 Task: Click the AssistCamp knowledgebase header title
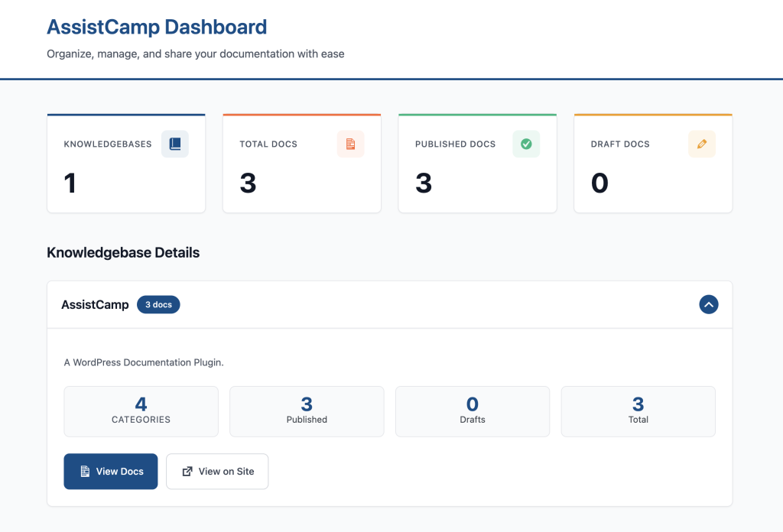point(95,305)
